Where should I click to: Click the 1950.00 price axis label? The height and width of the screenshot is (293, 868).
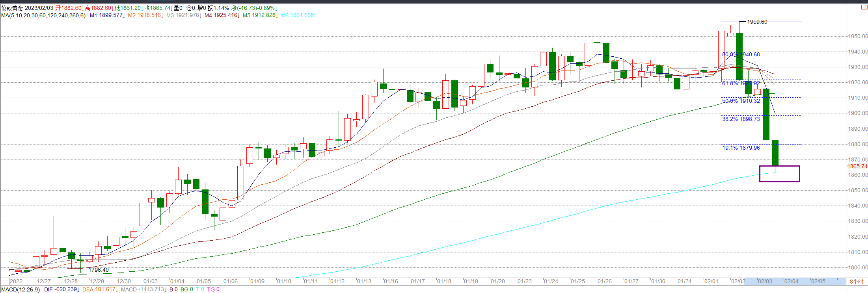point(858,36)
